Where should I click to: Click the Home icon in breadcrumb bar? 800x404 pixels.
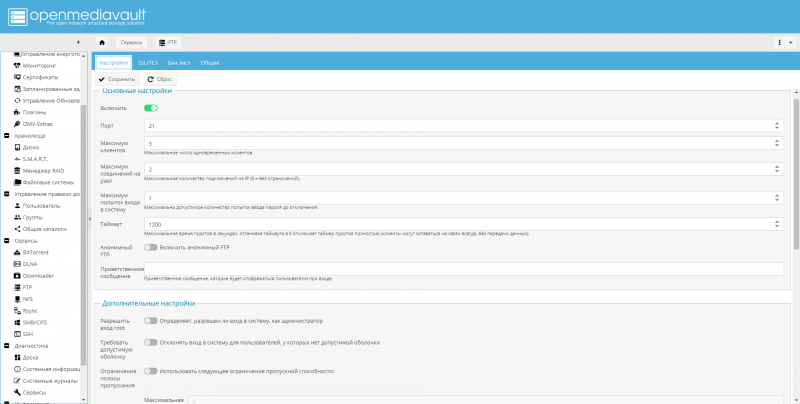[x=102, y=43]
